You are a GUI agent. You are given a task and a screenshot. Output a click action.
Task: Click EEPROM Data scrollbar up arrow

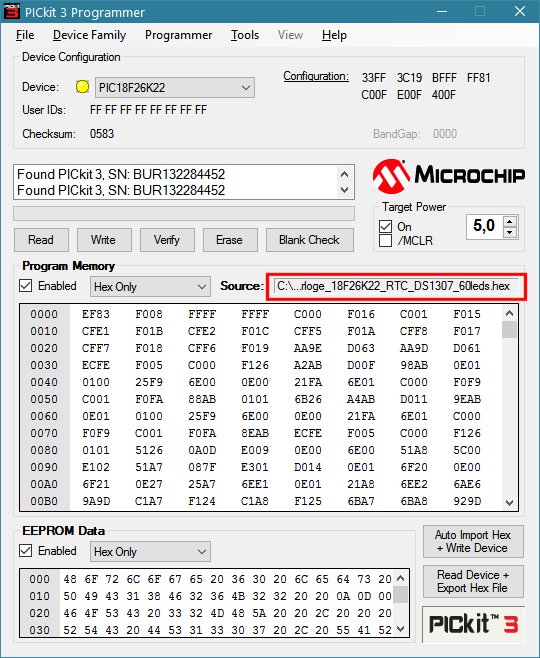point(401,579)
